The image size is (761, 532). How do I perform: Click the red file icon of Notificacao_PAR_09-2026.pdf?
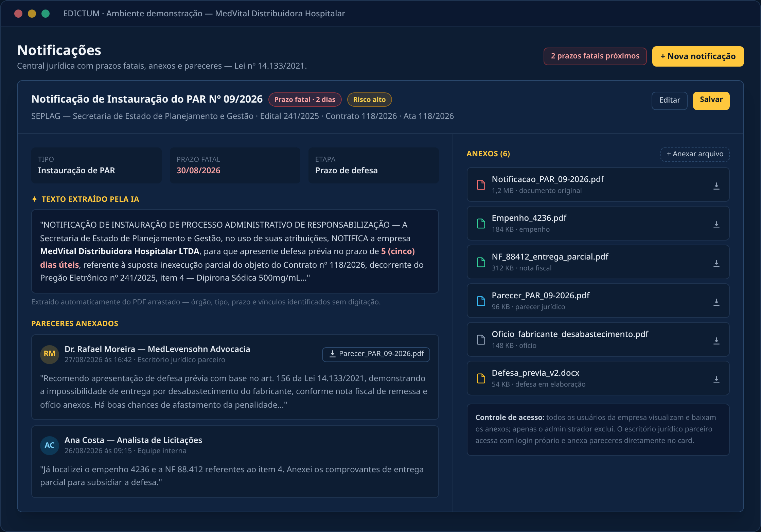pyautogui.click(x=481, y=185)
